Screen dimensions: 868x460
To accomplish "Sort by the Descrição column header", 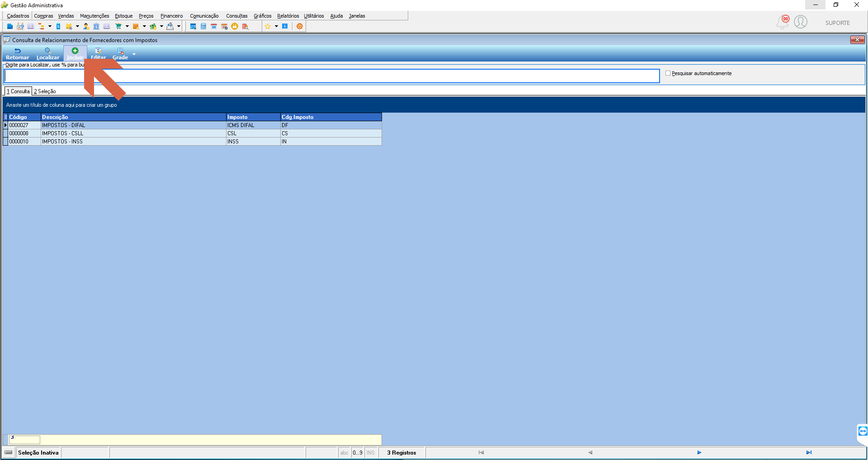I will (133, 117).
